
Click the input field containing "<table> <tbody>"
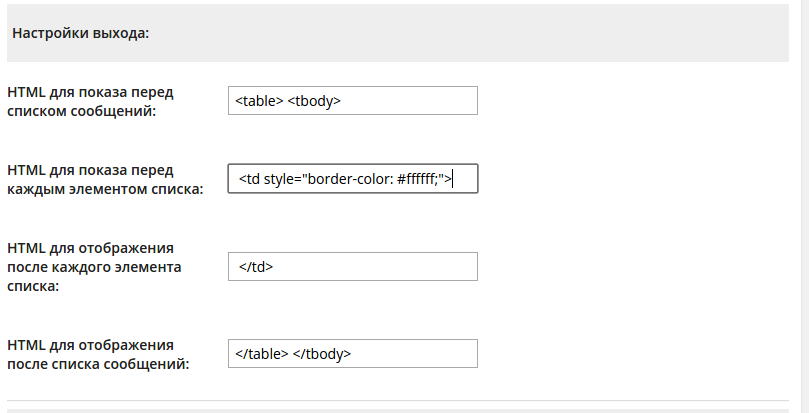(x=352, y=101)
